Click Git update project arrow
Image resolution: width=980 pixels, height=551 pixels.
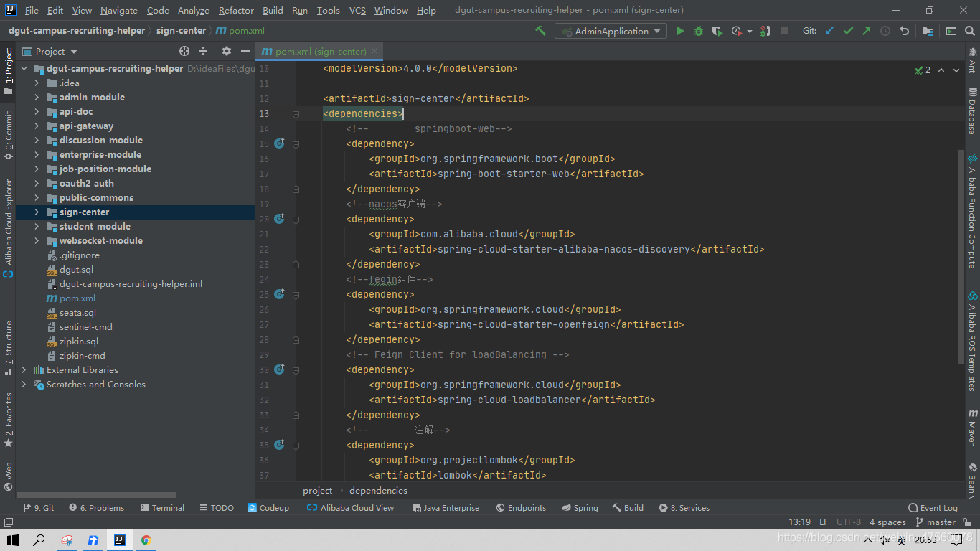point(830,31)
